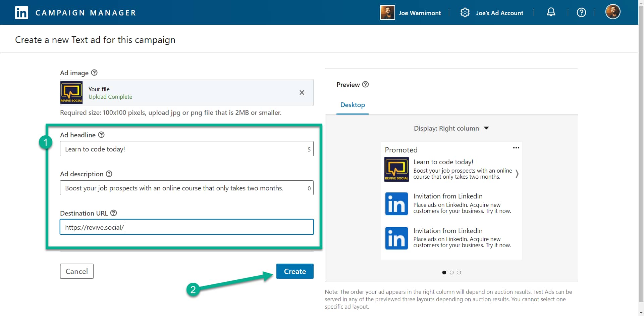Click second Invitation from LinkedIn headline
The height and width of the screenshot is (316, 644).
[448, 231]
